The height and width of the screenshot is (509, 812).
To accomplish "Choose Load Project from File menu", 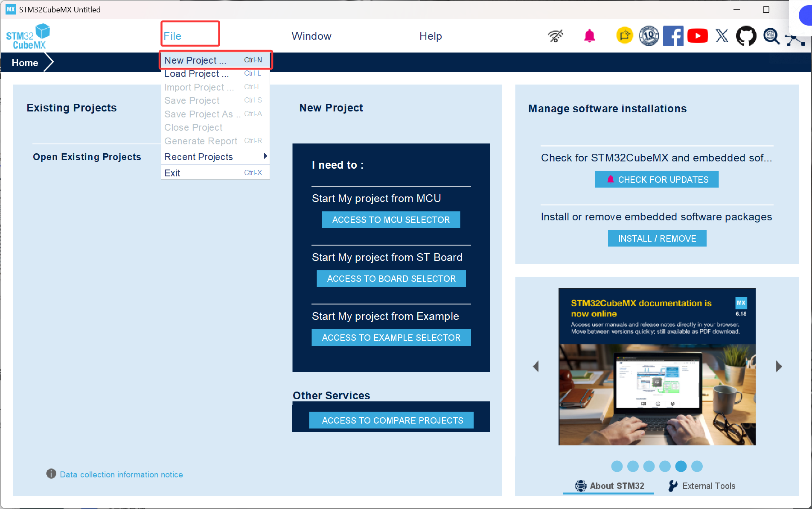I will click(x=215, y=73).
